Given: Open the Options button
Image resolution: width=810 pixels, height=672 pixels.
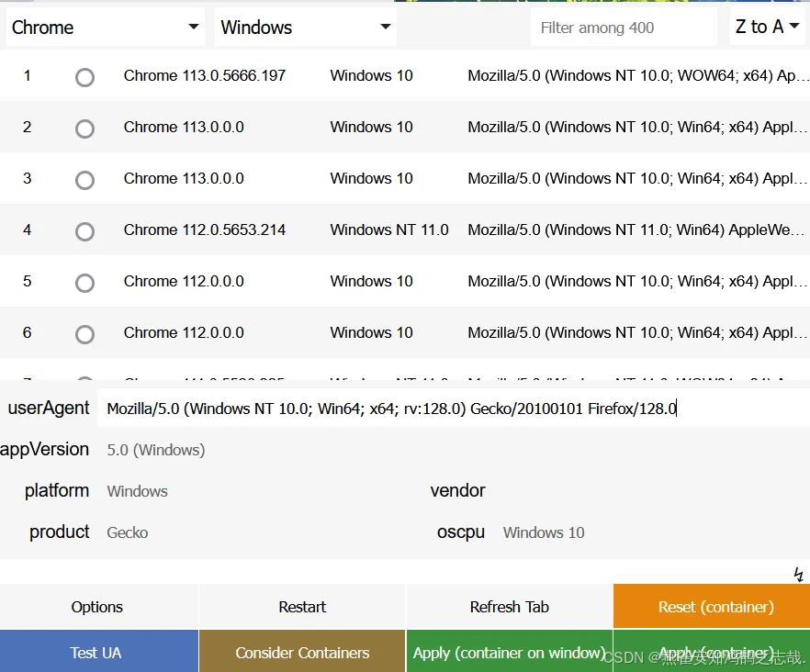Looking at the screenshot, I should (x=98, y=607).
